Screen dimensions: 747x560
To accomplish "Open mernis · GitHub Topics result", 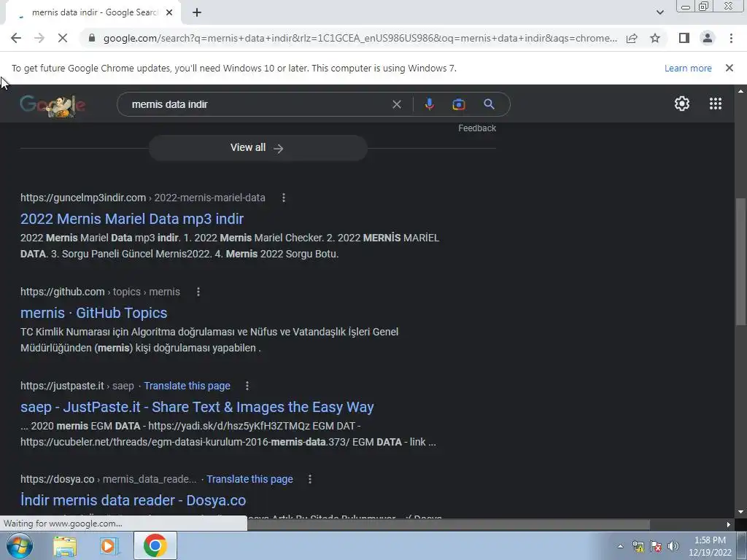I will [x=94, y=313].
